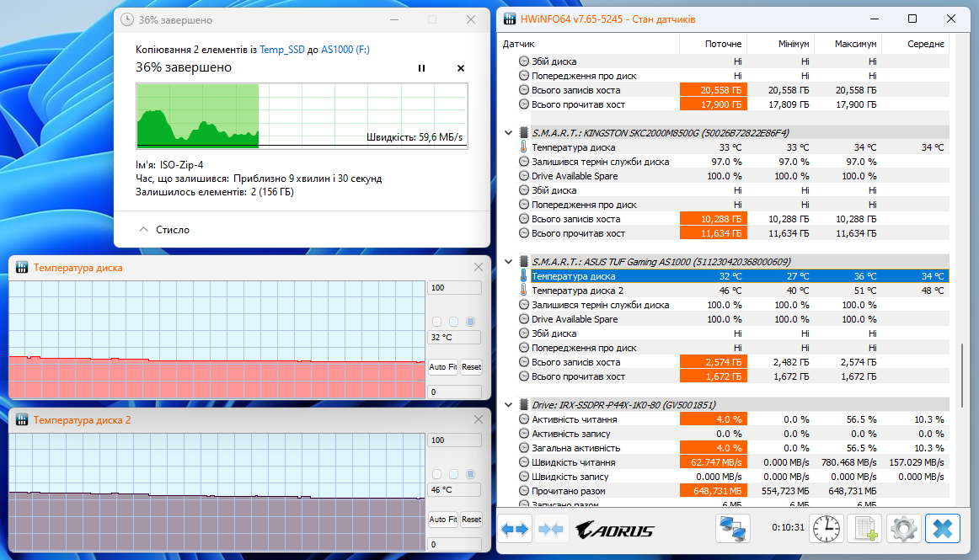The height and width of the screenshot is (560, 979).
Task: Click the icon beside Прочитано разом
Action: tap(524, 491)
